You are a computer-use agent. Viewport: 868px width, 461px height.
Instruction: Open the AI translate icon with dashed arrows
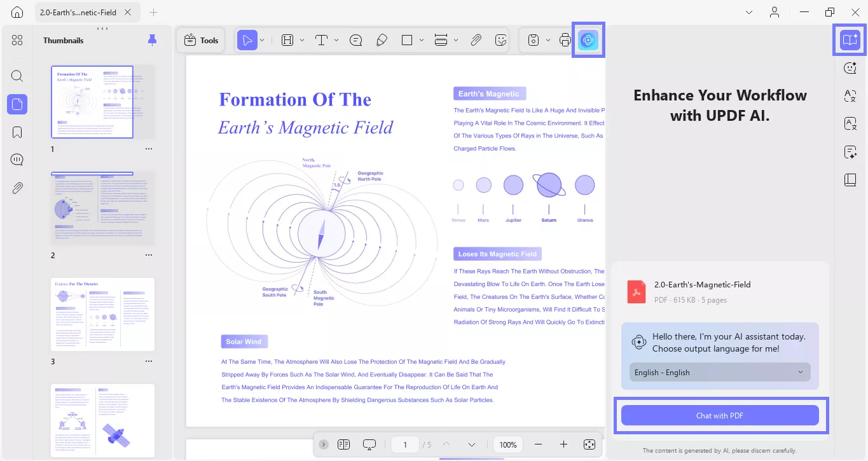click(850, 96)
